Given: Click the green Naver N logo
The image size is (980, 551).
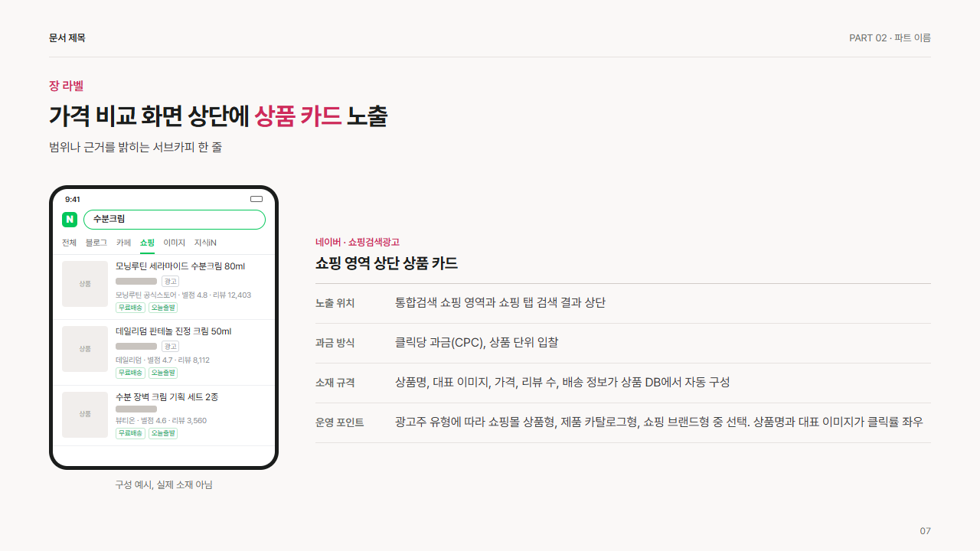Looking at the screenshot, I should (x=70, y=220).
